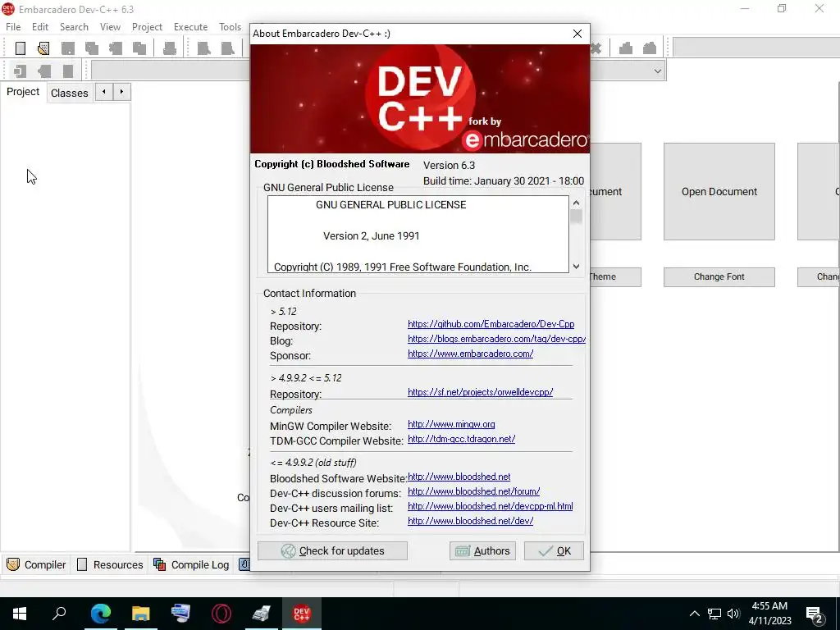840x630 pixels.
Task: Open Microsoft Edge from the taskbar
Action: tap(101, 614)
